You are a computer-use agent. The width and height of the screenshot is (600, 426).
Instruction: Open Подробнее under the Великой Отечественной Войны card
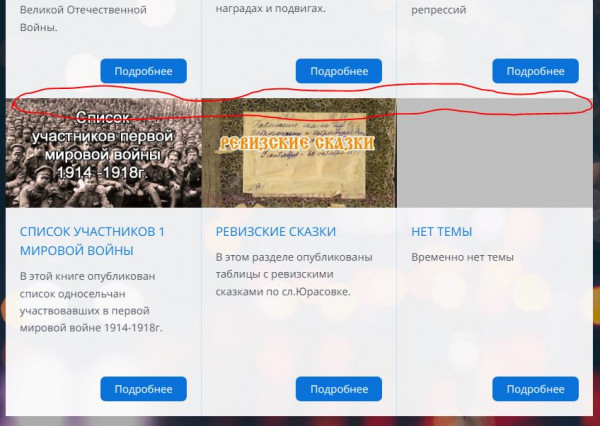point(143,71)
